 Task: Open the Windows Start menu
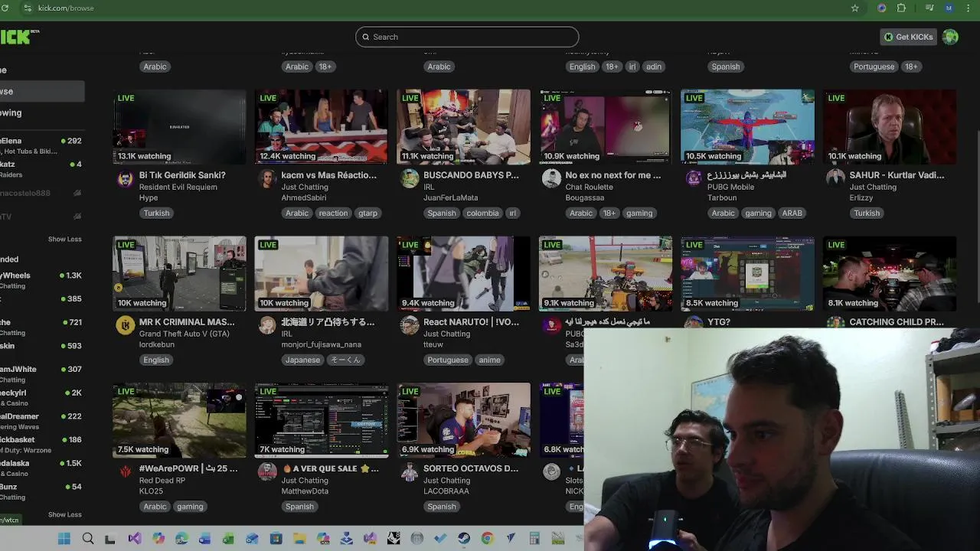point(64,539)
